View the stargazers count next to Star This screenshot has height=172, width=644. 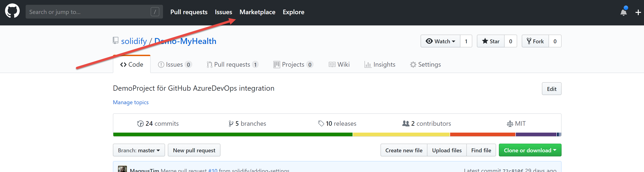(x=511, y=41)
